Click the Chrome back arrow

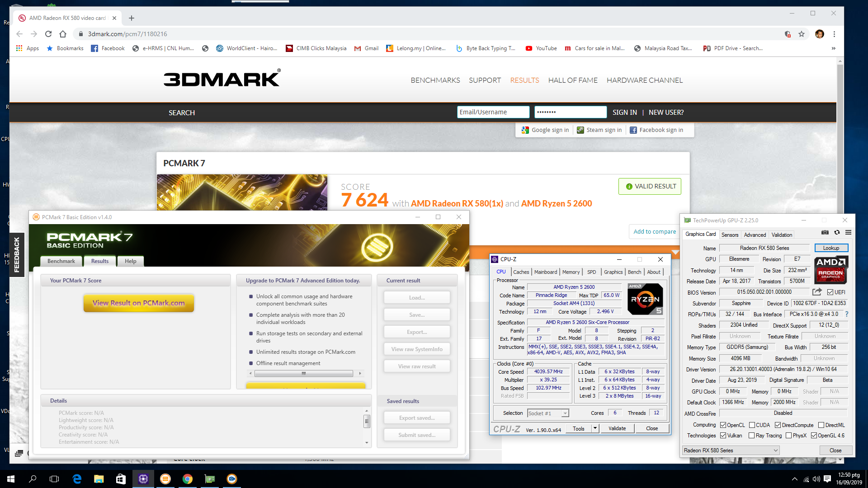point(19,34)
